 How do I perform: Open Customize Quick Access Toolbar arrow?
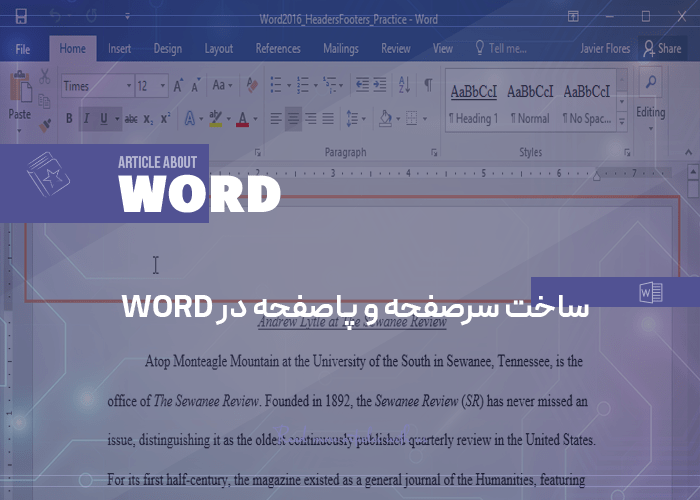(127, 17)
